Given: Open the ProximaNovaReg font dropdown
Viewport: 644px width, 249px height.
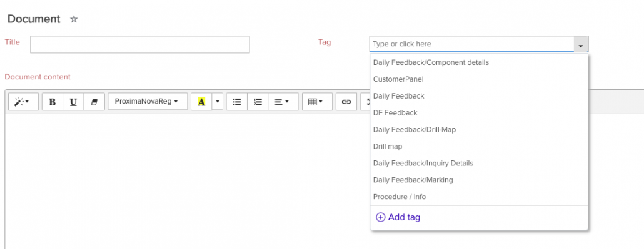Looking at the screenshot, I should pos(148,102).
